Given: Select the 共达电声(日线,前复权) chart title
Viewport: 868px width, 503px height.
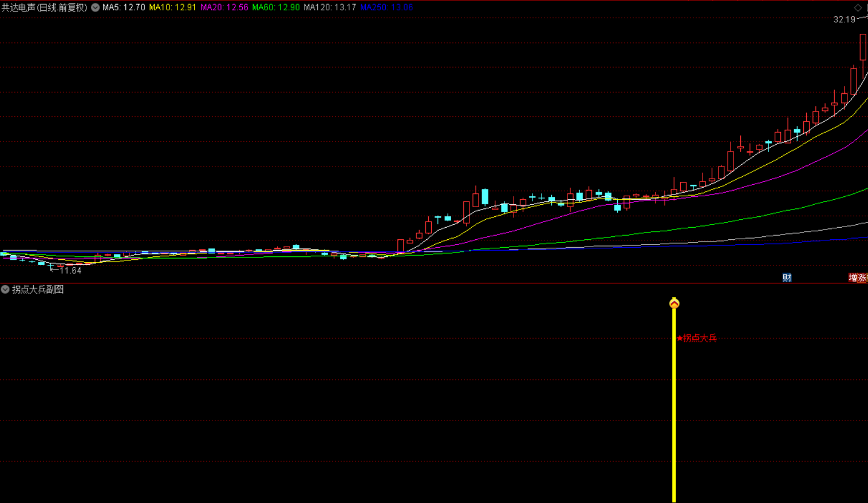Looking at the screenshot, I should (x=44, y=7).
